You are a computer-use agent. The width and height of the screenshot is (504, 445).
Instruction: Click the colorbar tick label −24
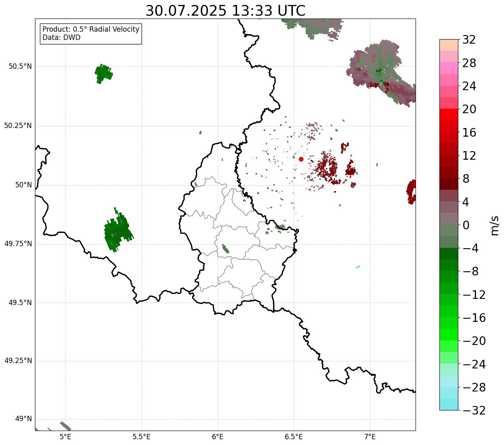coord(474,364)
